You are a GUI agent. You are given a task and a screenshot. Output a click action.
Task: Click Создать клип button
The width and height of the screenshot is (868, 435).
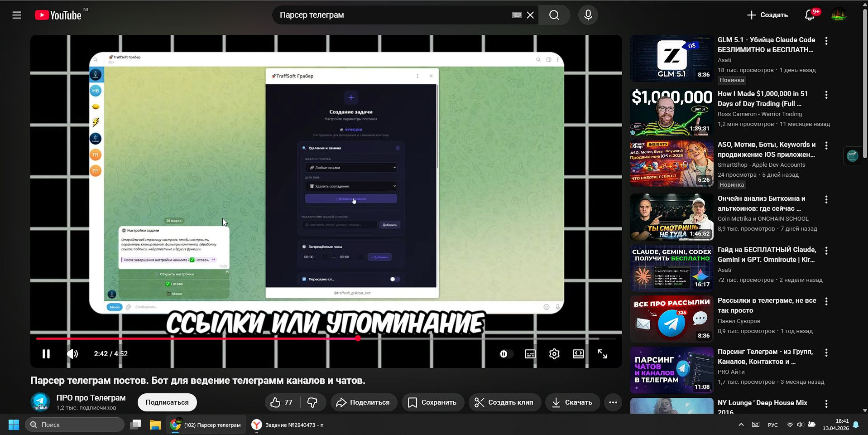[x=504, y=402]
